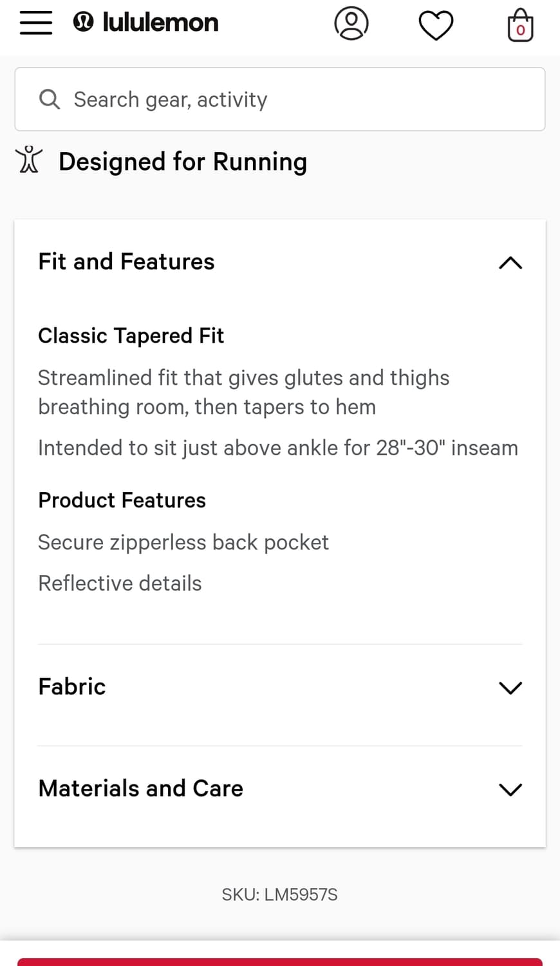Open the hamburger navigation menu

[36, 23]
